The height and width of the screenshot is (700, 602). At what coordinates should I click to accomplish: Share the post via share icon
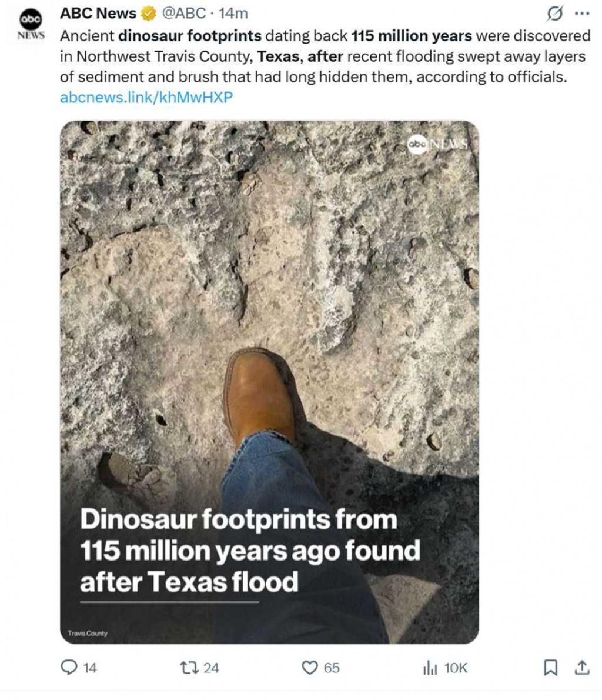tap(581, 667)
